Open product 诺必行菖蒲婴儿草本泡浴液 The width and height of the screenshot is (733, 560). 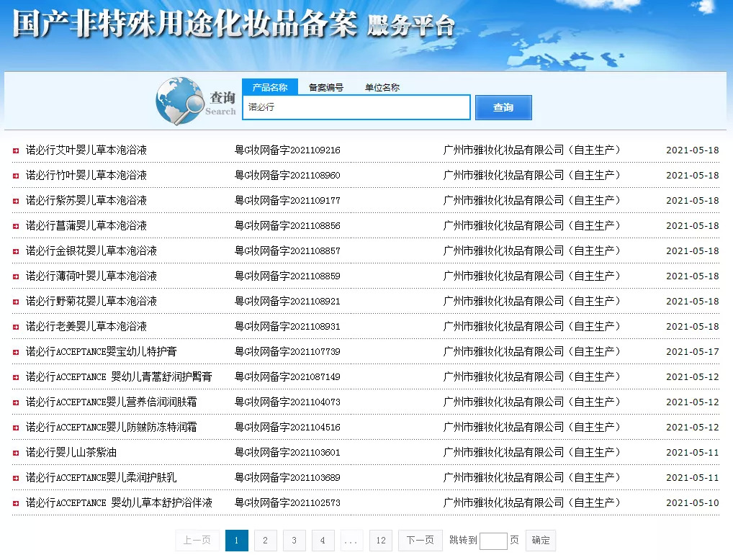(x=86, y=226)
